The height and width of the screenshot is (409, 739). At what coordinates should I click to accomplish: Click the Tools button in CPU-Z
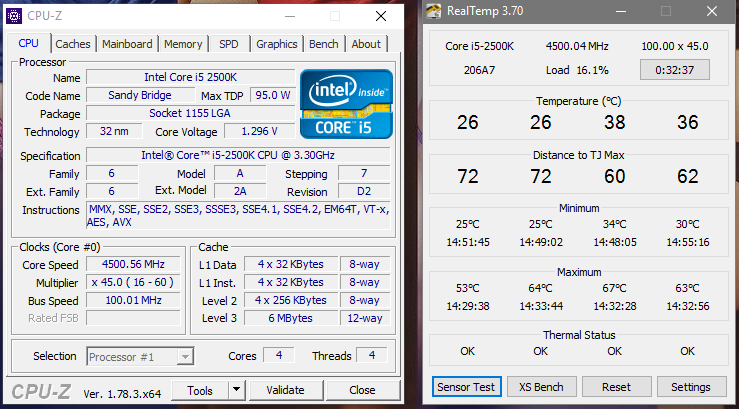coord(200,390)
